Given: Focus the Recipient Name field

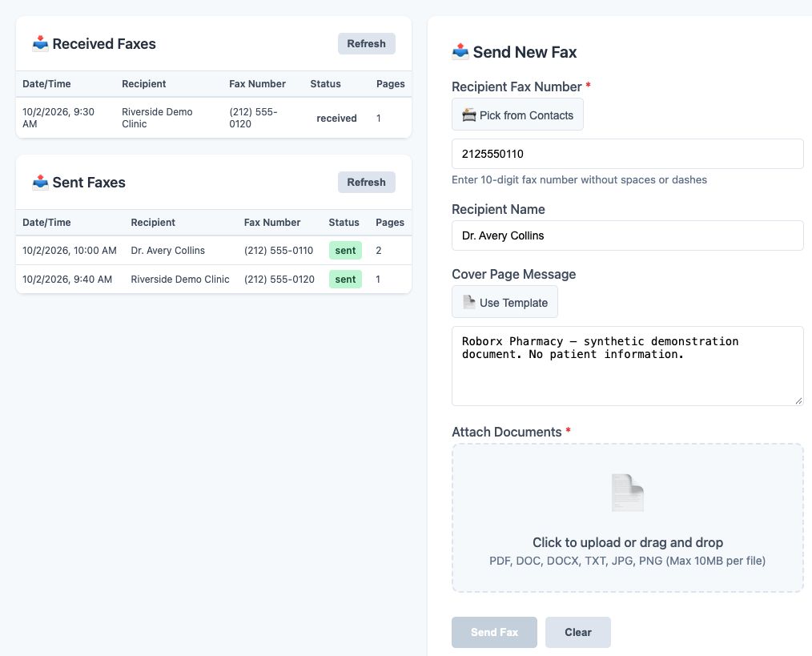Looking at the screenshot, I should pyautogui.click(x=628, y=235).
